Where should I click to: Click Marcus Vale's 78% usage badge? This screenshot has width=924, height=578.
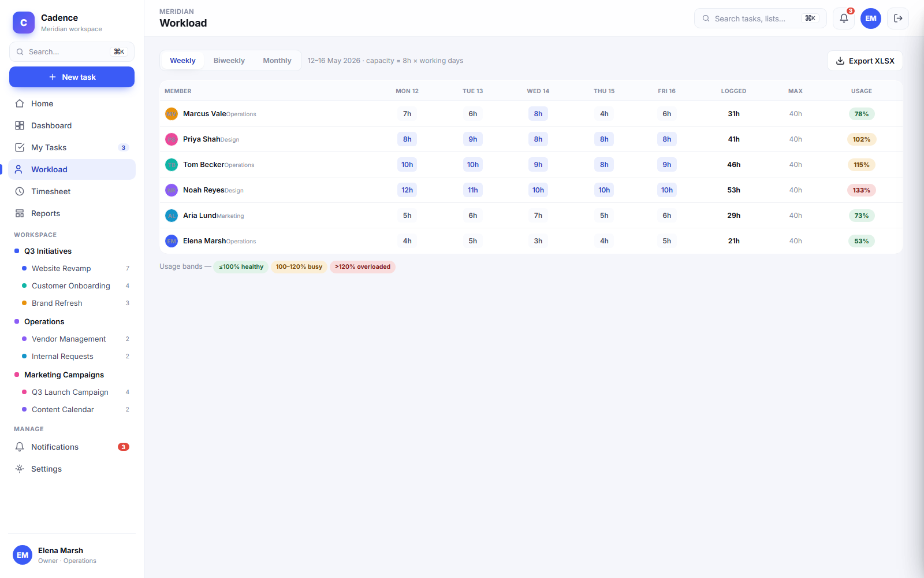pos(862,114)
